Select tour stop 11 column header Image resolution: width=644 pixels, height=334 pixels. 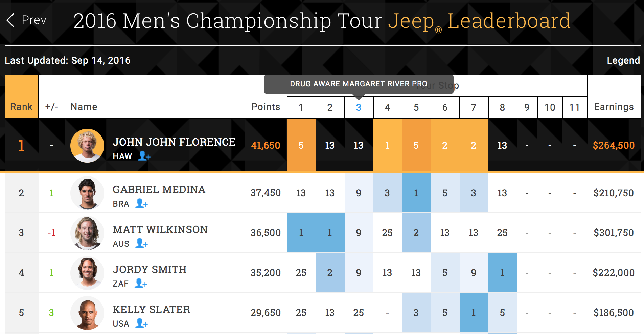point(574,107)
